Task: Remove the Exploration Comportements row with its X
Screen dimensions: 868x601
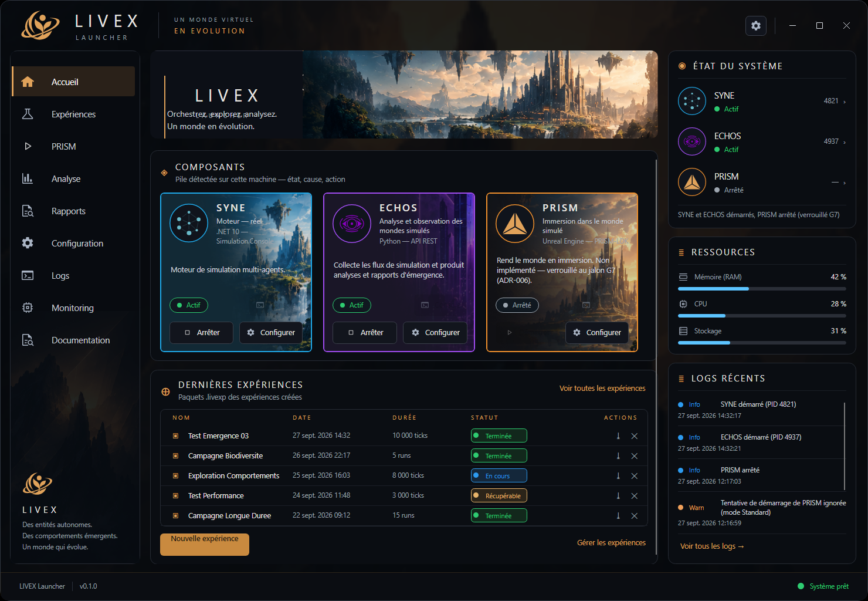Action: click(x=634, y=476)
